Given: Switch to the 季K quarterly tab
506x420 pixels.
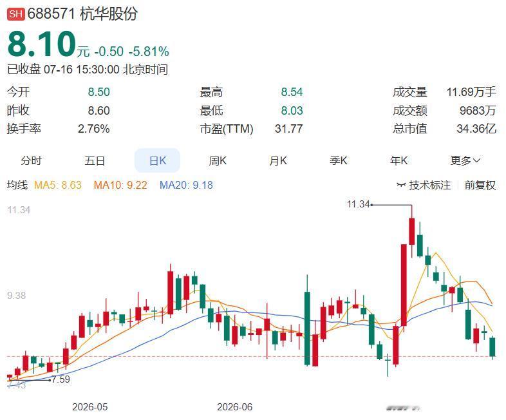Looking at the screenshot, I should [338, 160].
